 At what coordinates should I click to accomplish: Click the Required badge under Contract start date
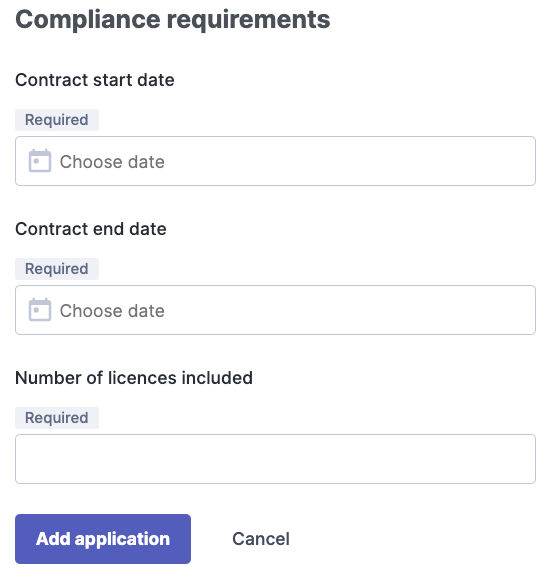pos(57,120)
